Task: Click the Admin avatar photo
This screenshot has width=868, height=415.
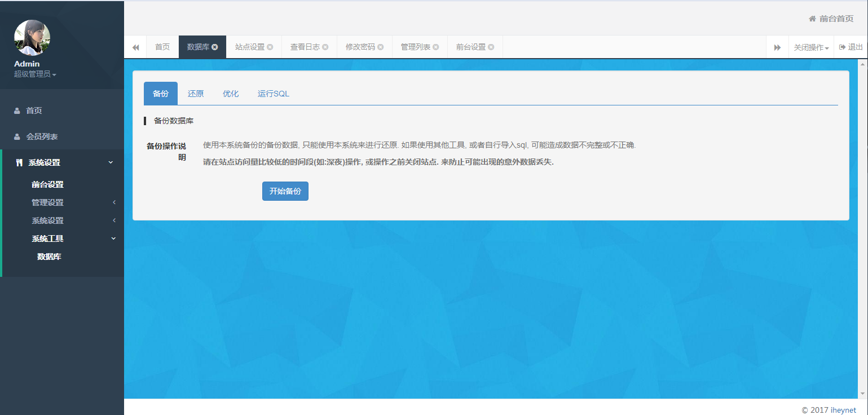Action: pos(32,38)
